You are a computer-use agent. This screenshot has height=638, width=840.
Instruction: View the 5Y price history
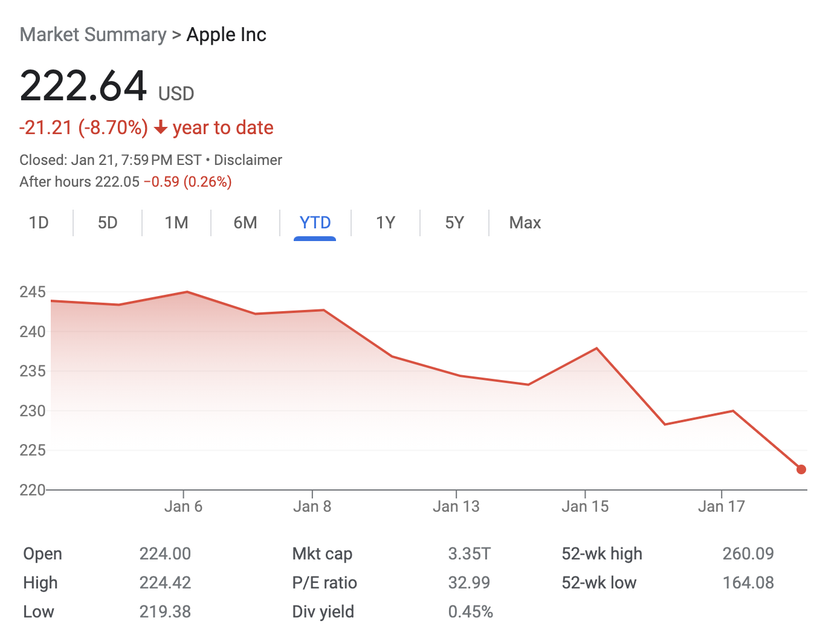pos(454,222)
